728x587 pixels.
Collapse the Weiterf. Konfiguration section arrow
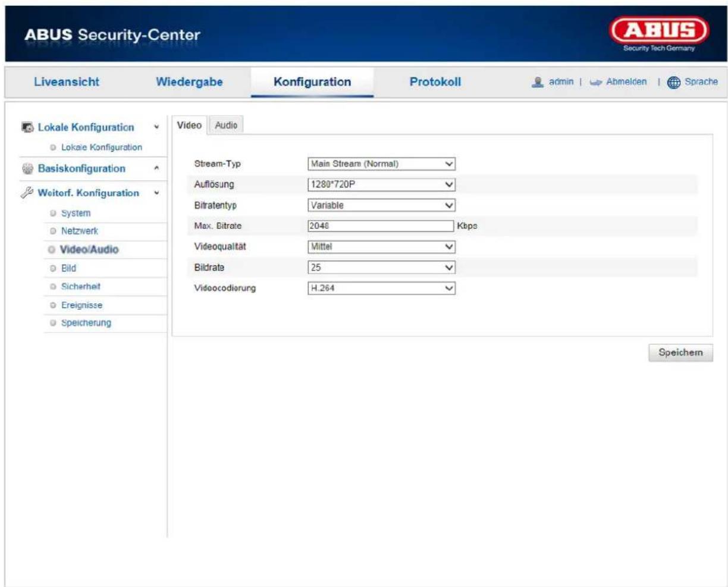(156, 193)
